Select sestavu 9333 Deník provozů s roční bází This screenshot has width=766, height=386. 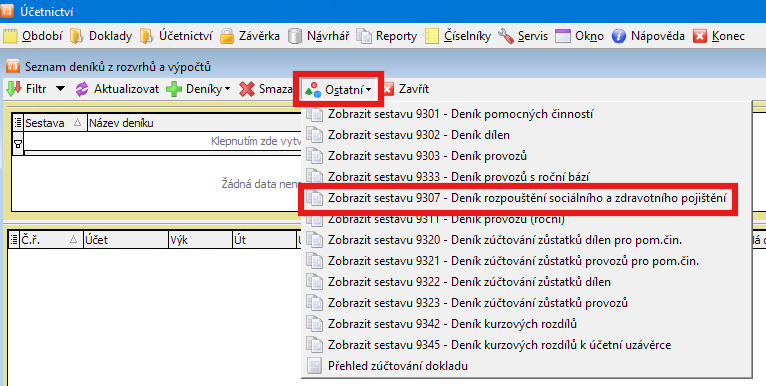pyautogui.click(x=527, y=177)
